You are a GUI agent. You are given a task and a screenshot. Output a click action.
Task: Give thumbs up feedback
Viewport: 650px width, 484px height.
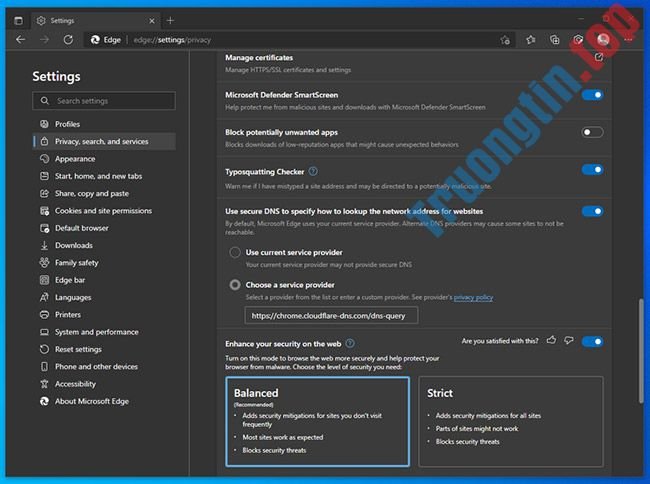pos(551,341)
